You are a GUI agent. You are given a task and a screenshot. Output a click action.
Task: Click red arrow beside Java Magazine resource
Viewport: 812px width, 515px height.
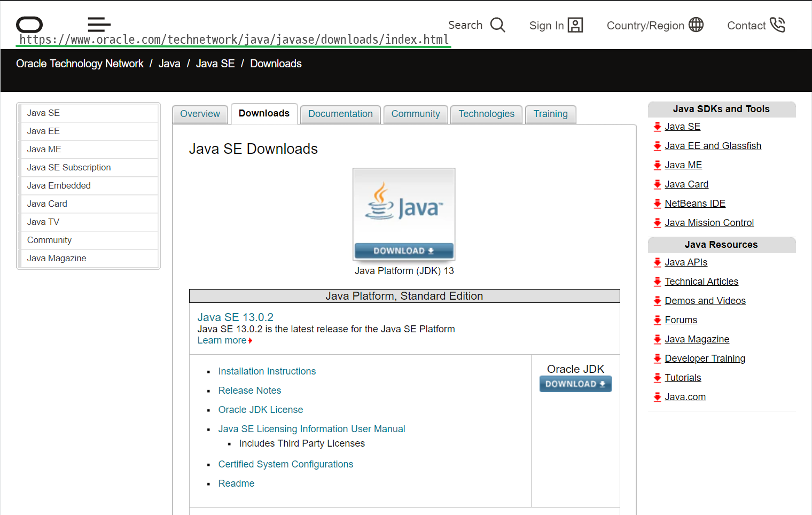[657, 339]
